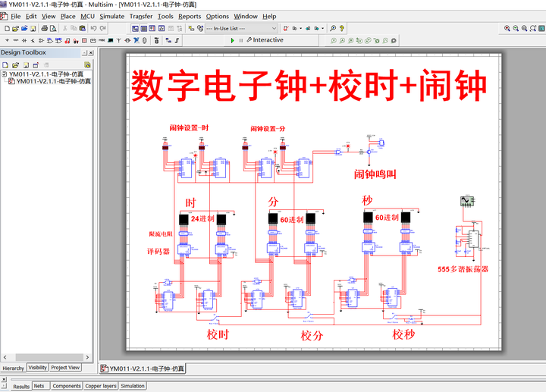Select the oscilloscope instrument on schematic
Viewport: 546px width, 392px height.
coord(467,201)
